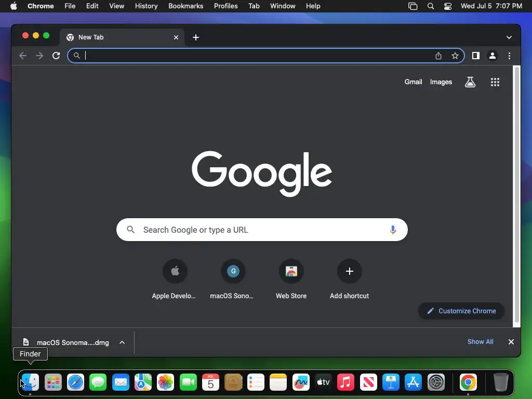Open the Chrome application menu
532x399 pixels.
[x=41, y=6]
